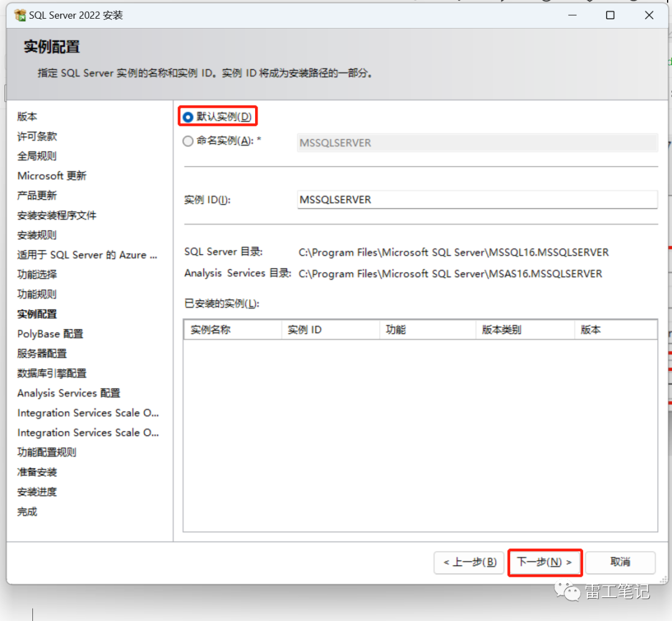The image size is (672, 621).
Task: Select 安装规则 step in sidebar
Action: click(x=37, y=235)
